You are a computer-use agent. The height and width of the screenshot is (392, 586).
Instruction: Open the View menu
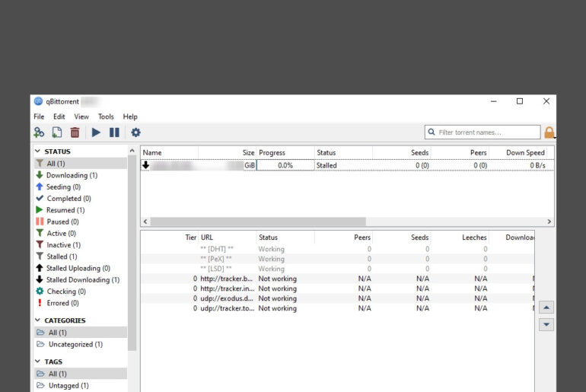(81, 116)
